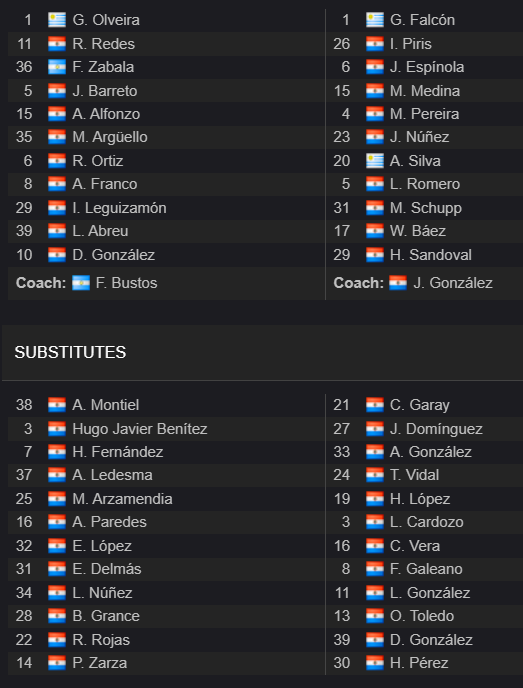Click the SUBSTITUTES section header

[x=70, y=352]
